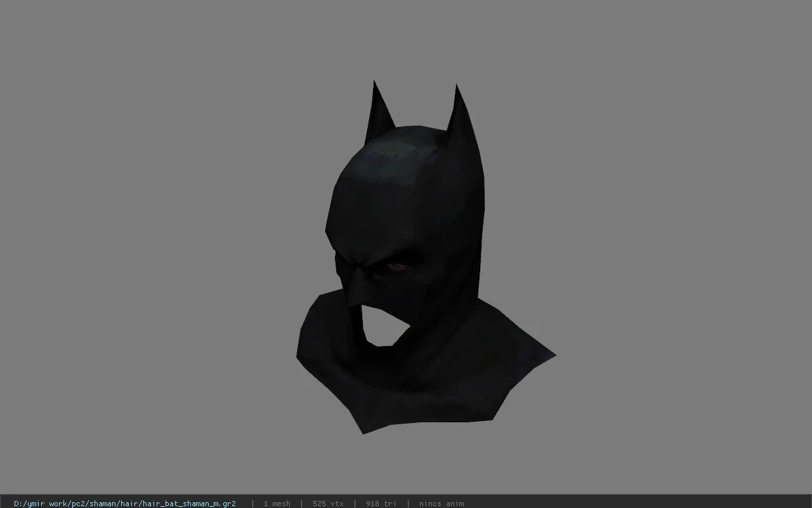Click the file path hair_bat_shaman_m.gr2
This screenshot has height=508, width=812.
125,504
